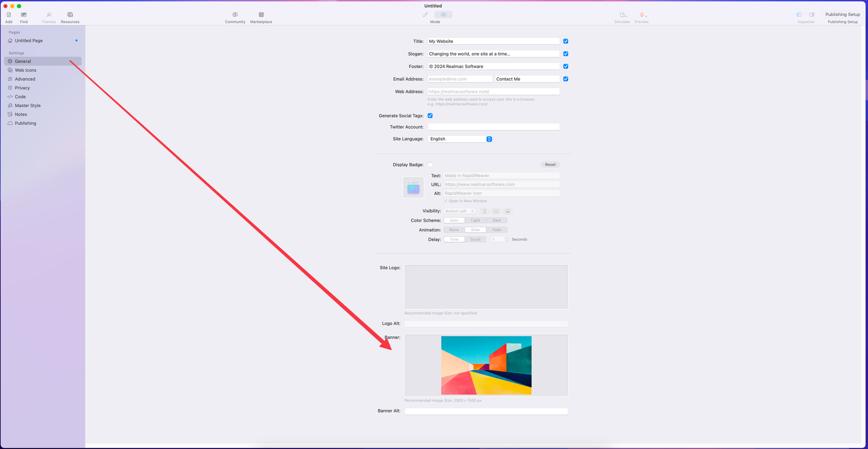Click the Banner Alt field
The width and height of the screenshot is (868, 449).
(x=486, y=411)
